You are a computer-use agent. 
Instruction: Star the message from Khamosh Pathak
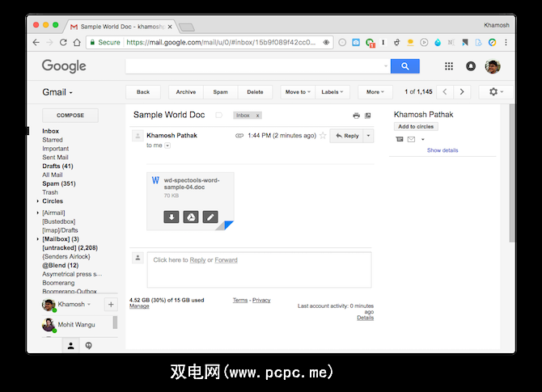(x=323, y=136)
